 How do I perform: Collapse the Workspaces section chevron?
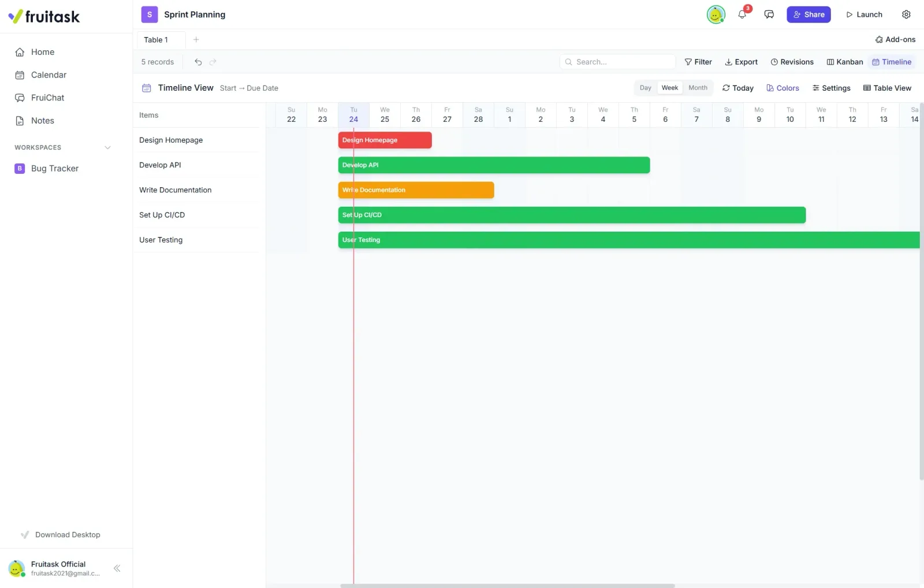click(107, 147)
